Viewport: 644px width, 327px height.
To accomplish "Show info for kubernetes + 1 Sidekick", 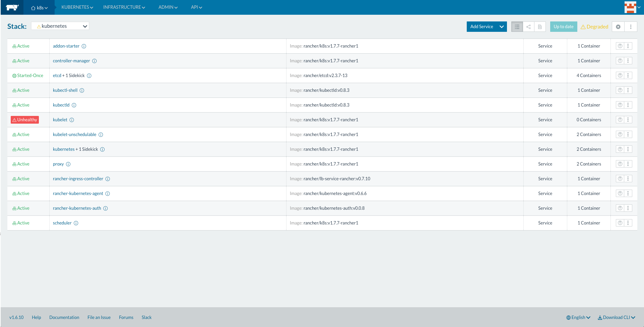I will tap(103, 149).
